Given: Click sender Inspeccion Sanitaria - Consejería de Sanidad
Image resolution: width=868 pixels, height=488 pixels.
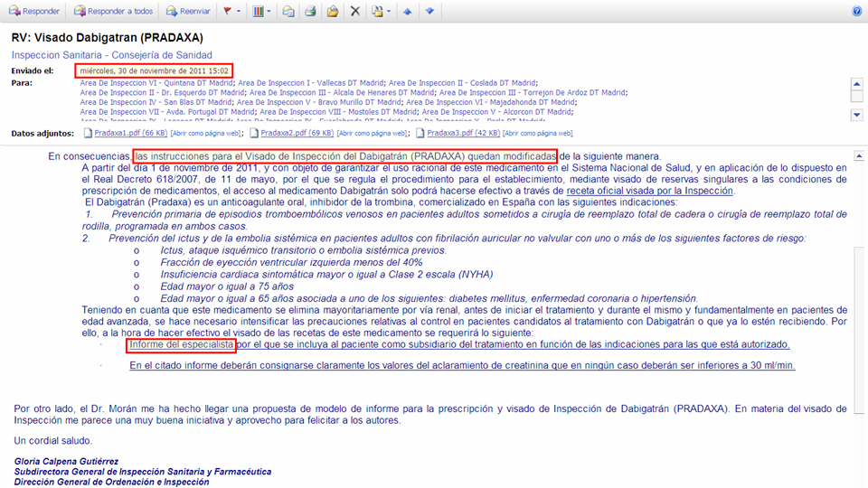Looking at the screenshot, I should (x=112, y=55).
